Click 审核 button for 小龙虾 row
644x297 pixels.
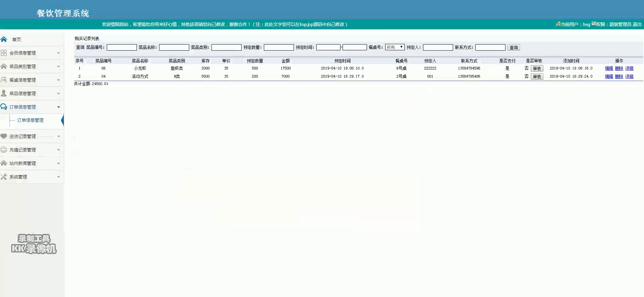pyautogui.click(x=537, y=69)
